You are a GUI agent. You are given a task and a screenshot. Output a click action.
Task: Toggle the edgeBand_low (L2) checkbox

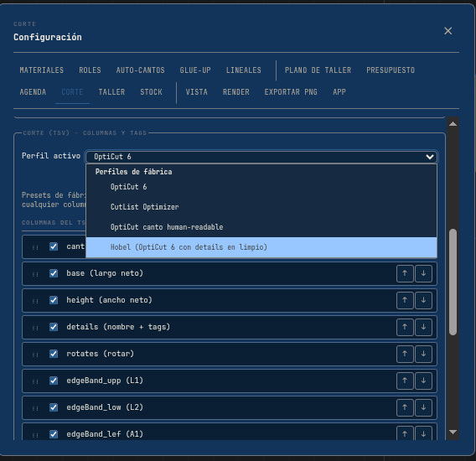pyautogui.click(x=54, y=407)
